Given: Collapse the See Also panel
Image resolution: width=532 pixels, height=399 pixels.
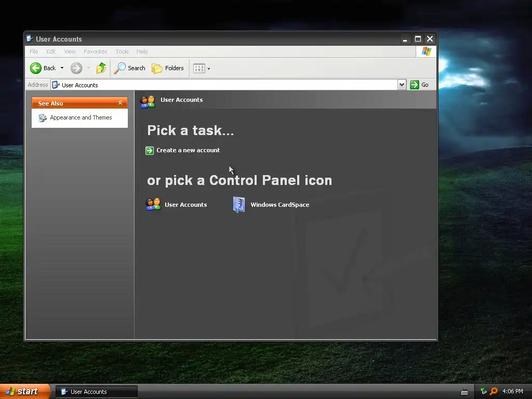Looking at the screenshot, I should (x=120, y=103).
